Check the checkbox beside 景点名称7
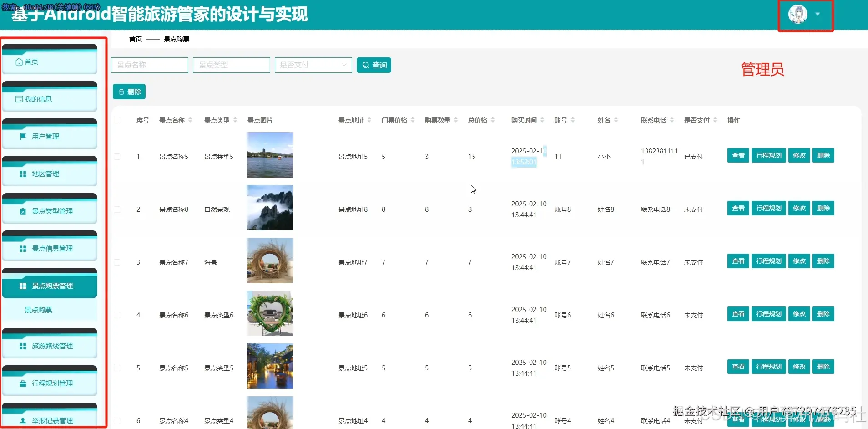Screen dimensions: 868x429 coord(117,262)
